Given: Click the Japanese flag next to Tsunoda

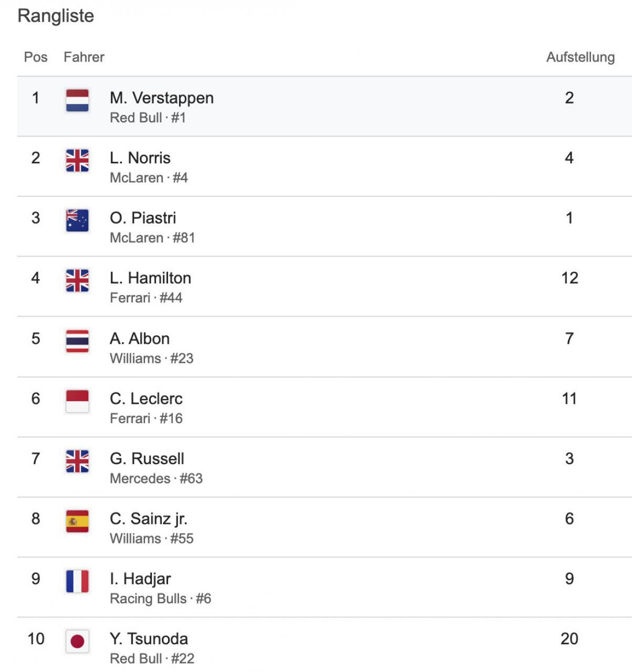Looking at the screenshot, I should 77,641.
